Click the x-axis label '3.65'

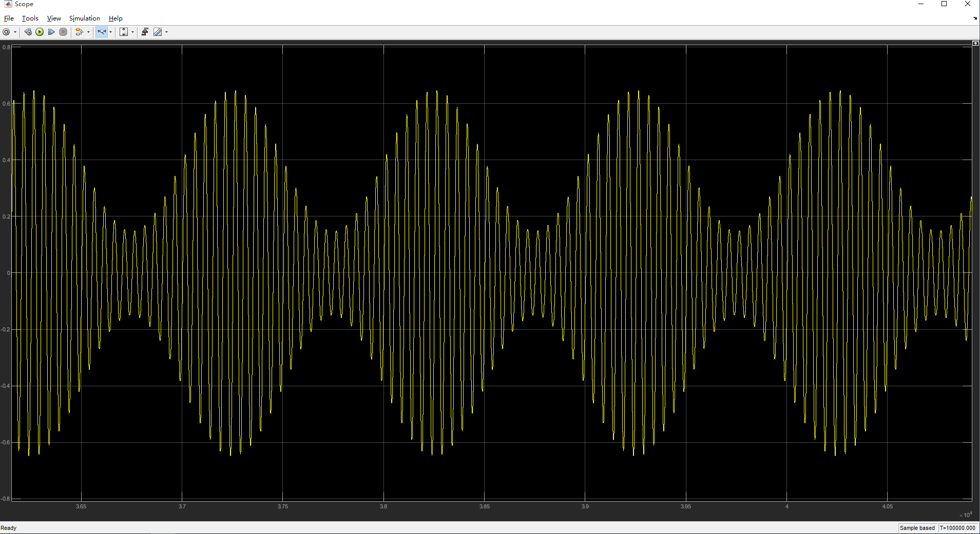pyautogui.click(x=81, y=506)
